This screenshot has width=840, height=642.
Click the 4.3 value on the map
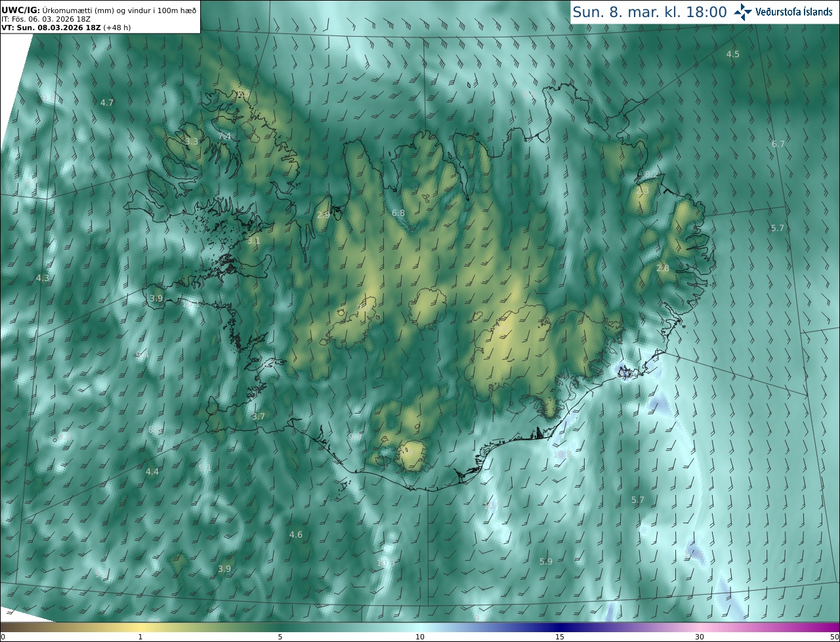(43, 278)
